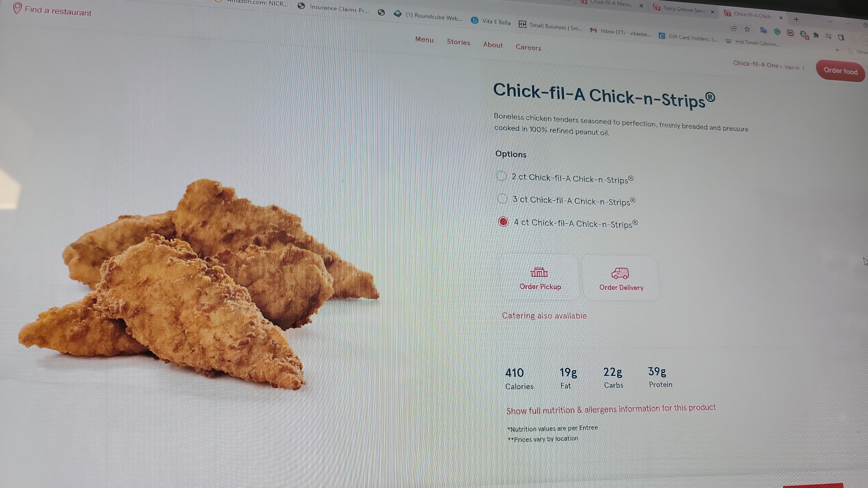Open the Catering also available link
Image resolution: width=868 pixels, height=488 pixels.
click(x=544, y=316)
